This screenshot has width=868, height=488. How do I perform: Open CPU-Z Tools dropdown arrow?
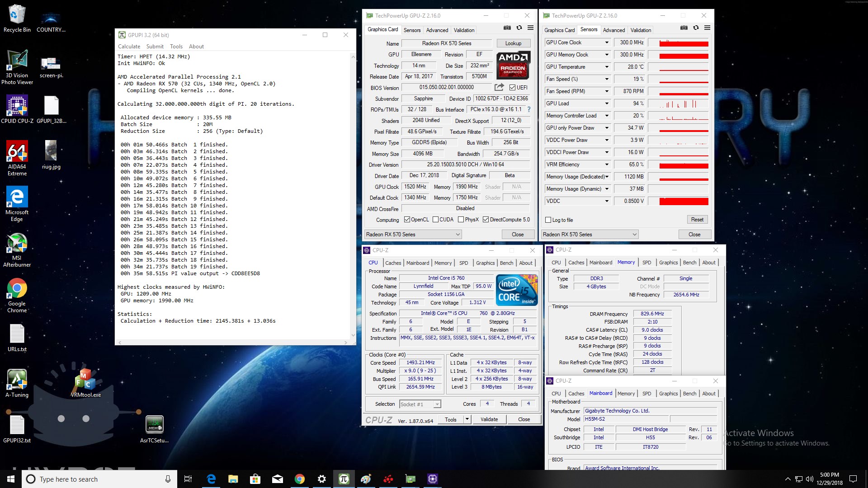click(467, 419)
